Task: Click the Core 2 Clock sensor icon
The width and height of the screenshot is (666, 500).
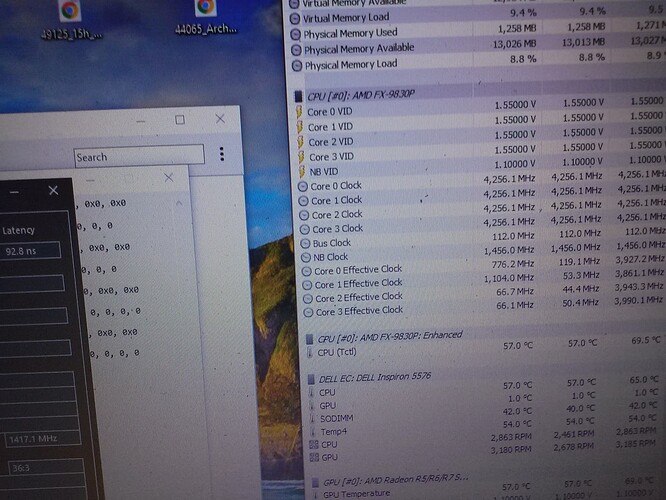Action: tap(304, 215)
